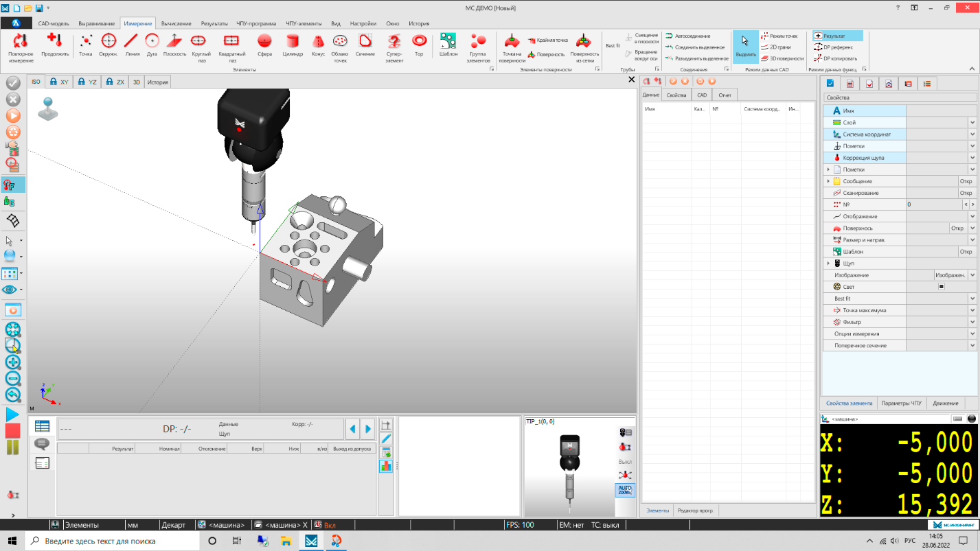The image size is (980, 551).
Task: Open the Система координат dropdown
Action: 972,134
